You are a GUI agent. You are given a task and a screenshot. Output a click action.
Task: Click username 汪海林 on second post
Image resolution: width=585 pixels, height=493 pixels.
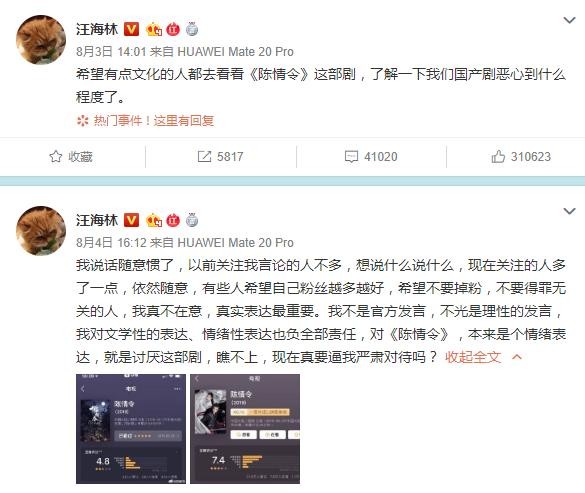pos(97,220)
